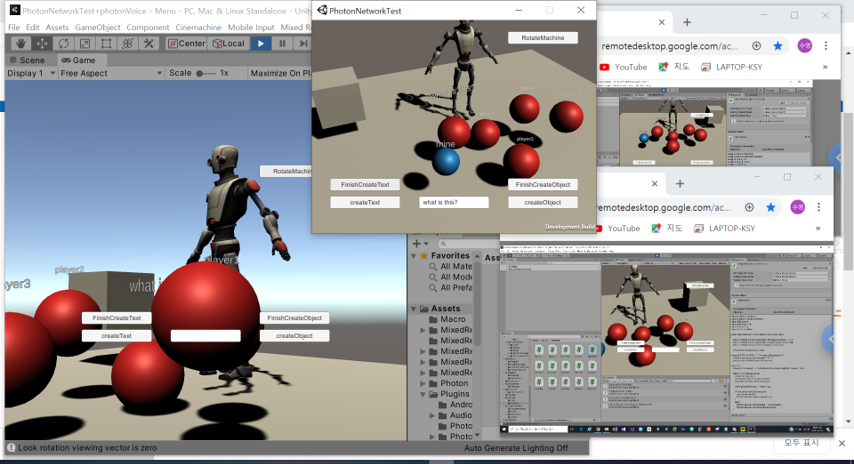Screen dimensions: 854x464
Task: Select the Rect tool in Unity toolbar
Action: pyautogui.click(x=106, y=44)
